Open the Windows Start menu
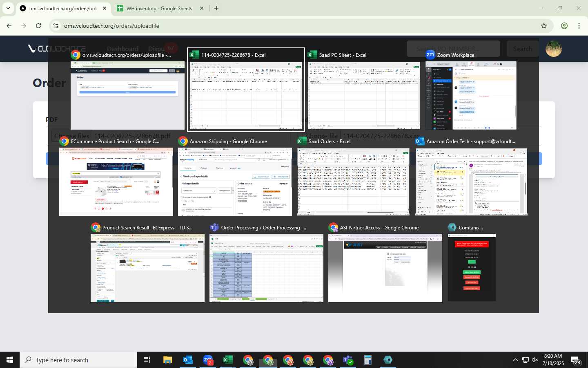Image resolution: width=588 pixels, height=368 pixels. click(10, 360)
